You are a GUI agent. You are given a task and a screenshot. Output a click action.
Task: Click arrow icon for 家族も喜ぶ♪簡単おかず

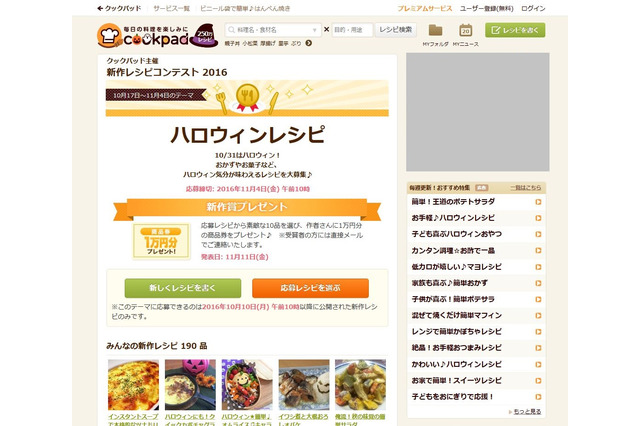538,283
